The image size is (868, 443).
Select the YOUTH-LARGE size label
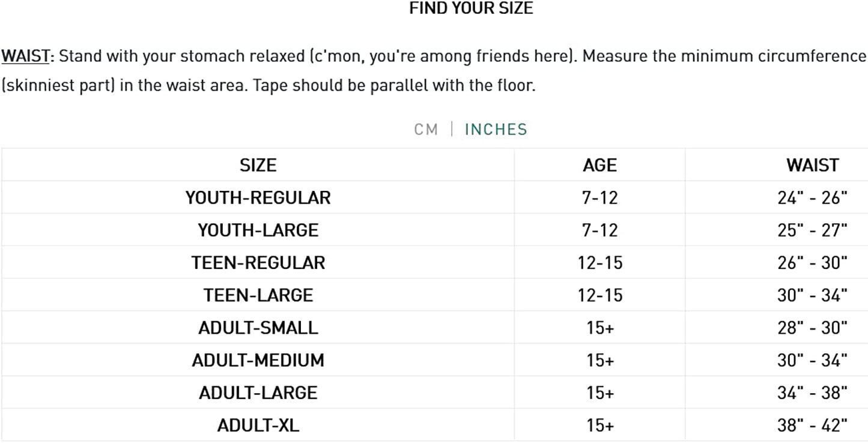point(258,230)
